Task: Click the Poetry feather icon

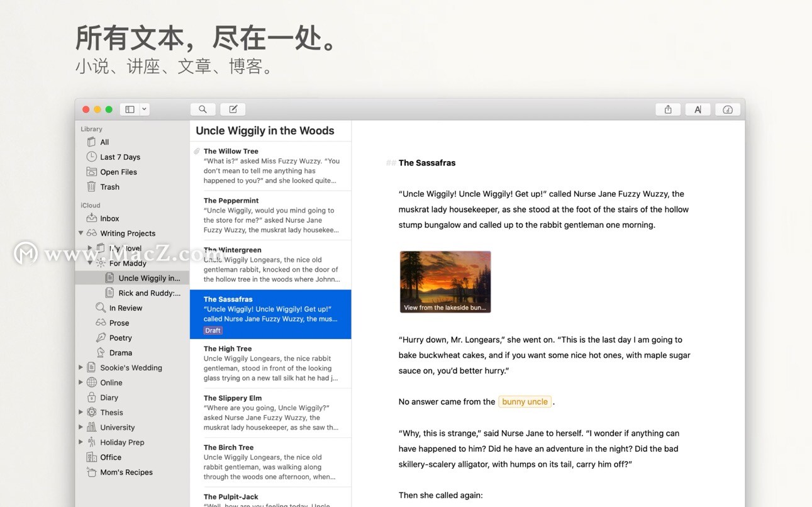Action: tap(101, 338)
